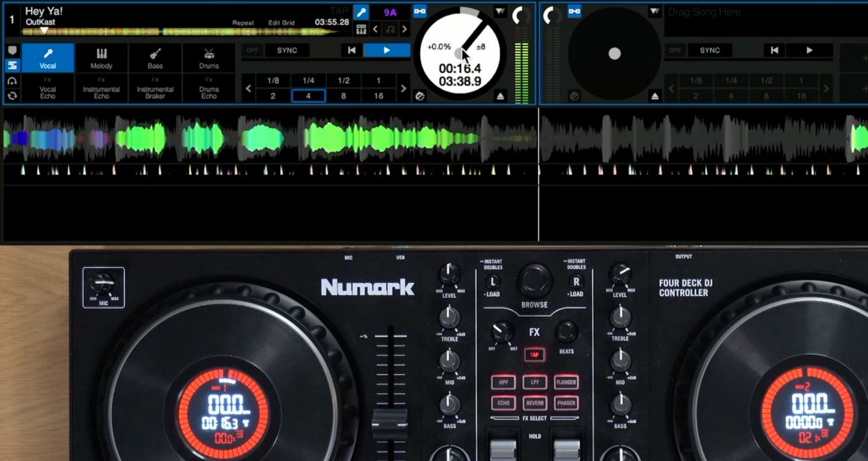Enable SYNC on deck 2
Viewport: 868px width, 461px height.
[710, 50]
